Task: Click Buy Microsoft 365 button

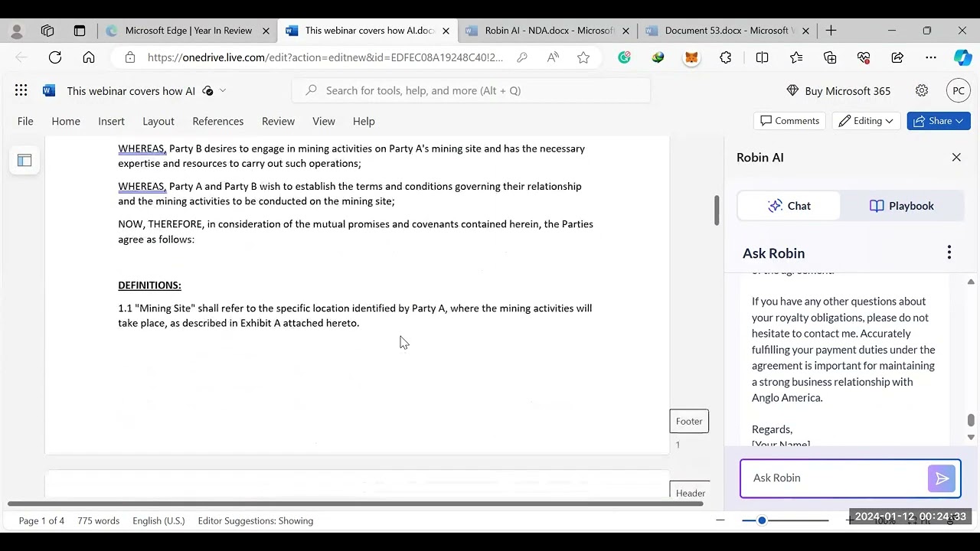Action: (838, 90)
